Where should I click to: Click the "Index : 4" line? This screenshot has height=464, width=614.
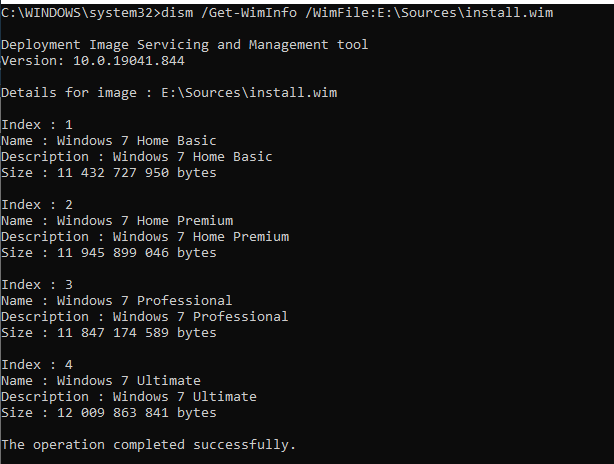coord(37,365)
